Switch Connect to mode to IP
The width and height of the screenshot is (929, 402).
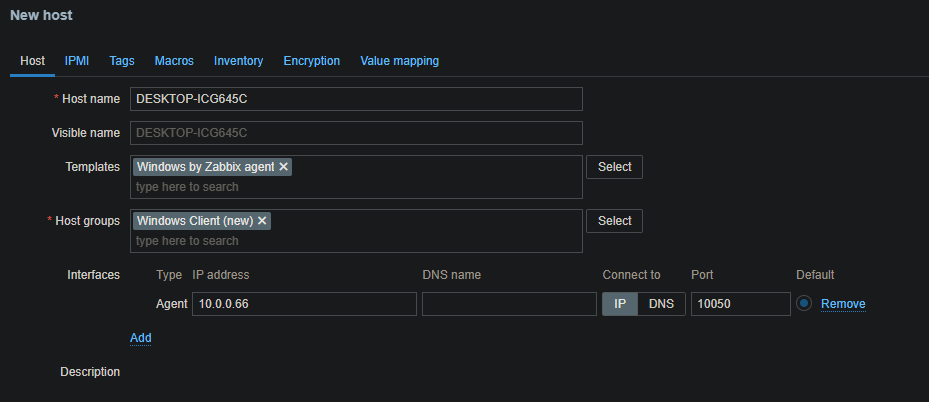pos(619,304)
